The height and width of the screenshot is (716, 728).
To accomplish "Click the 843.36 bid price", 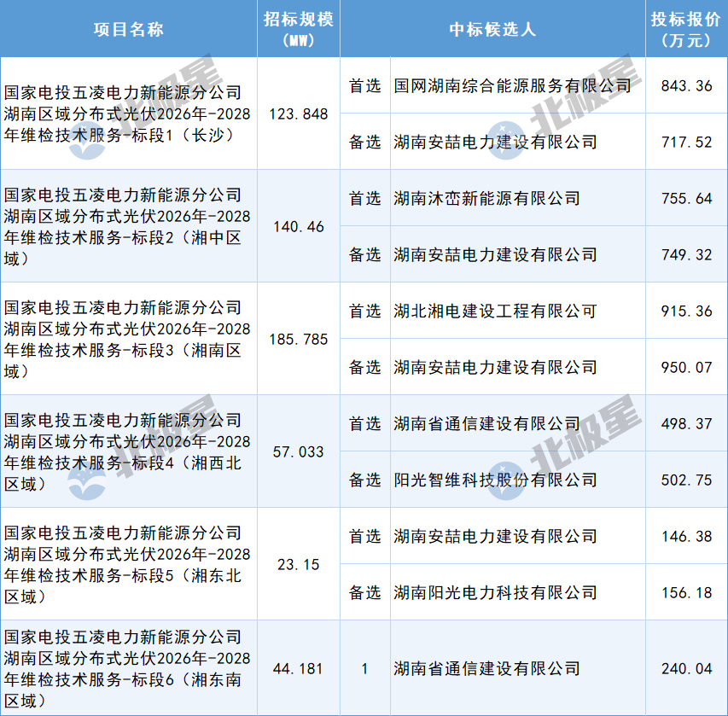I will [x=687, y=85].
